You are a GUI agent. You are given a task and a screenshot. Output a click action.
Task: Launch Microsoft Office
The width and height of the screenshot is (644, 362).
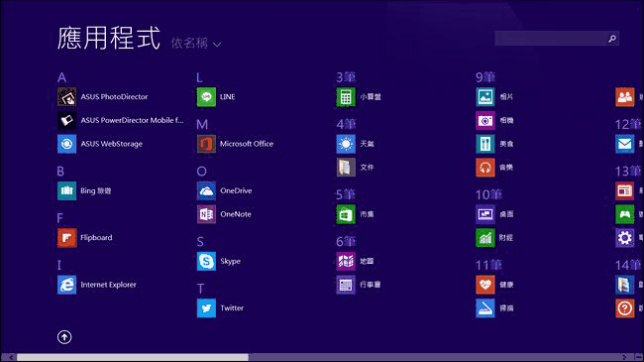[x=235, y=144]
